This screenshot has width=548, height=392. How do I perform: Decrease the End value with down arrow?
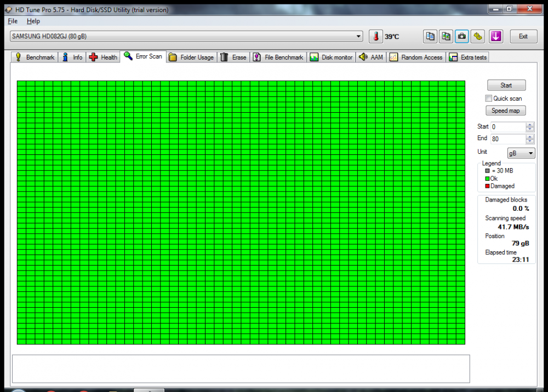[529, 142]
